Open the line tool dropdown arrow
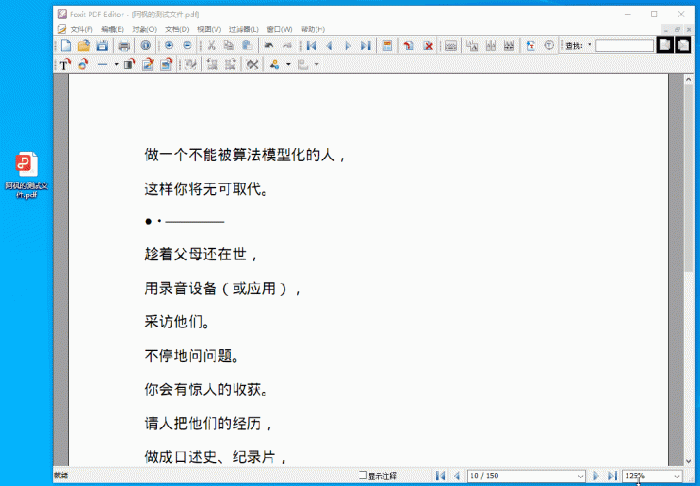Image resolution: width=700 pixels, height=486 pixels. point(117,65)
